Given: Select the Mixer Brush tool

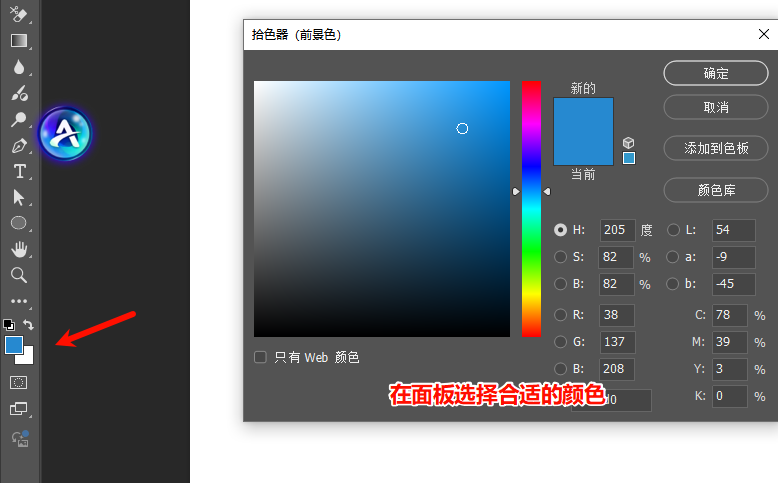Looking at the screenshot, I should tap(19, 93).
